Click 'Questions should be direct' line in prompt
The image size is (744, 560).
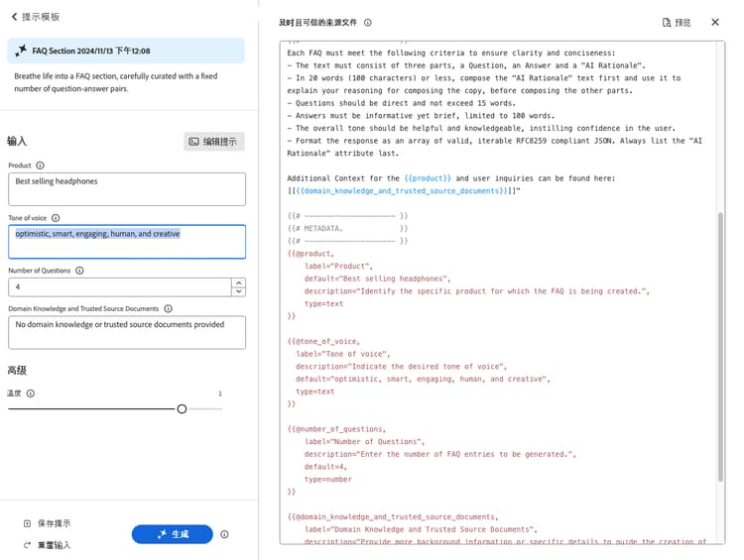401,103
